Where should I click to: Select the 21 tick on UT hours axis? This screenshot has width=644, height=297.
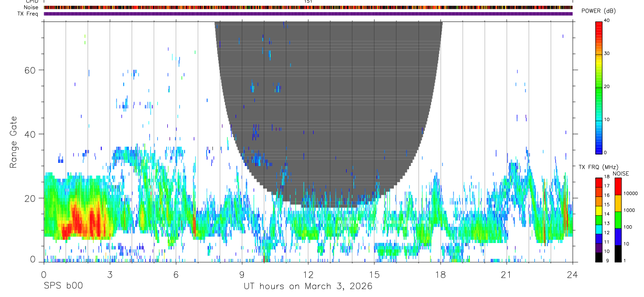pyautogui.click(x=507, y=274)
